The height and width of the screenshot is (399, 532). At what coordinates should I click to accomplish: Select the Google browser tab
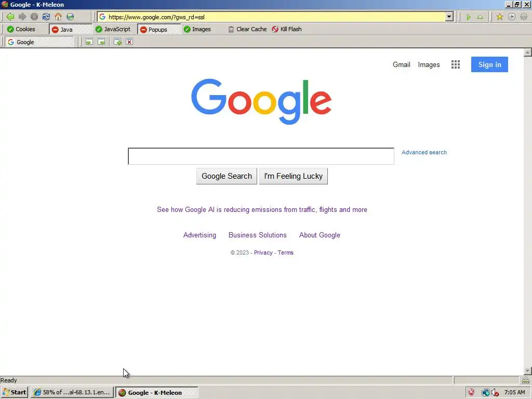[39, 42]
